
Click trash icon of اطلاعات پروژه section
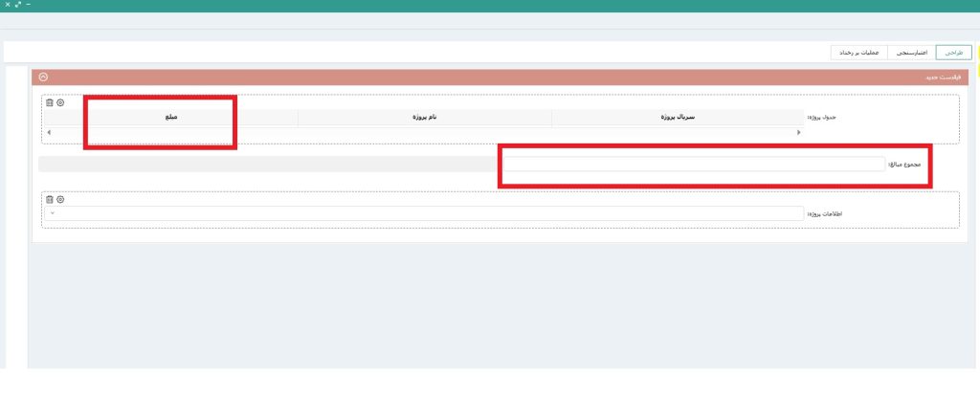(x=50, y=199)
